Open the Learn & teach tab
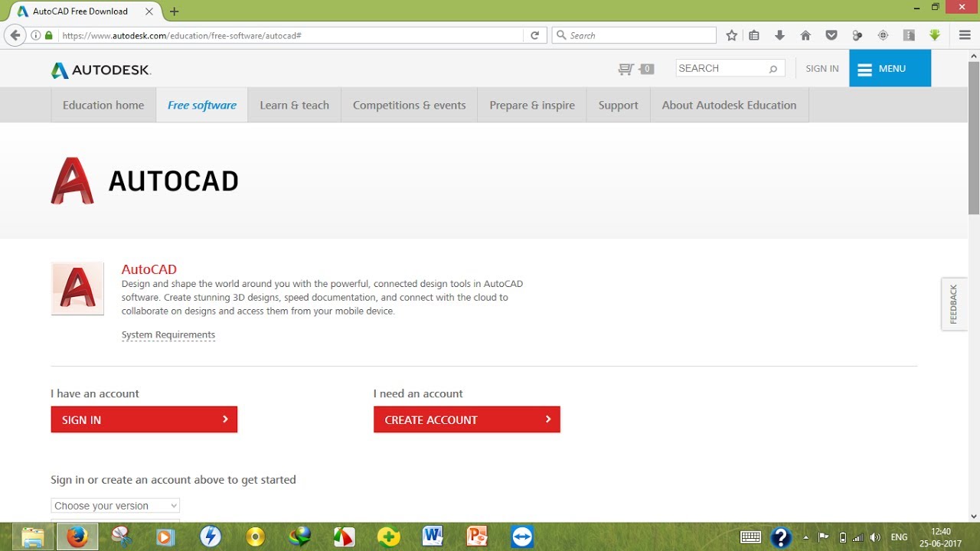 [x=295, y=105]
